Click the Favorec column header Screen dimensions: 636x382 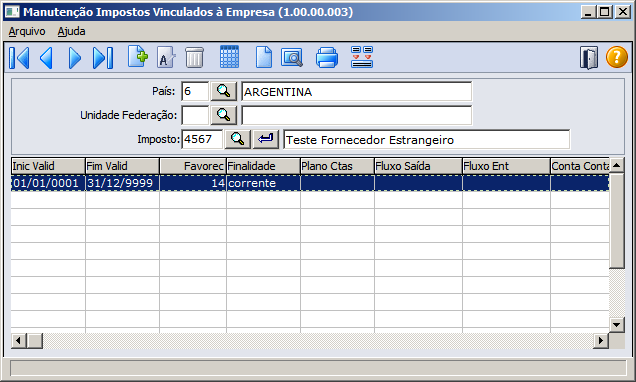[x=193, y=166]
